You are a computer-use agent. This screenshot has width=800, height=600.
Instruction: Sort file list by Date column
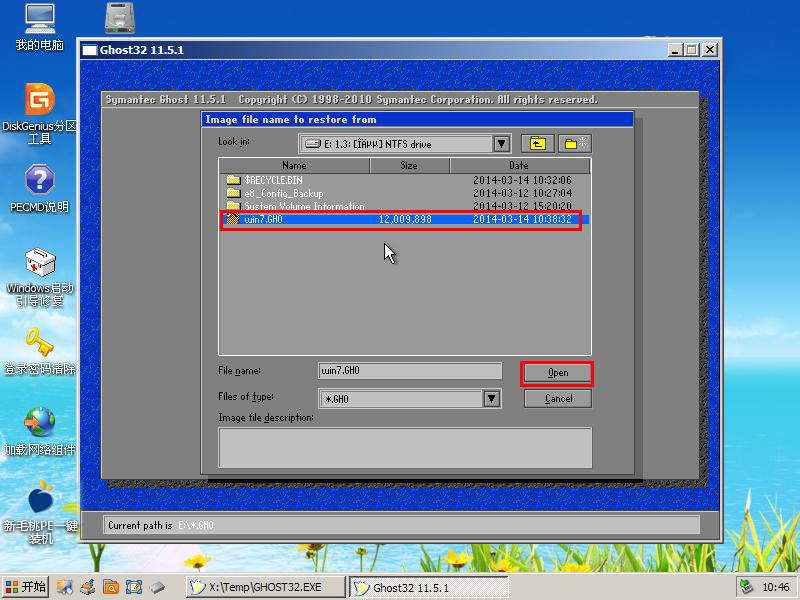pos(519,165)
